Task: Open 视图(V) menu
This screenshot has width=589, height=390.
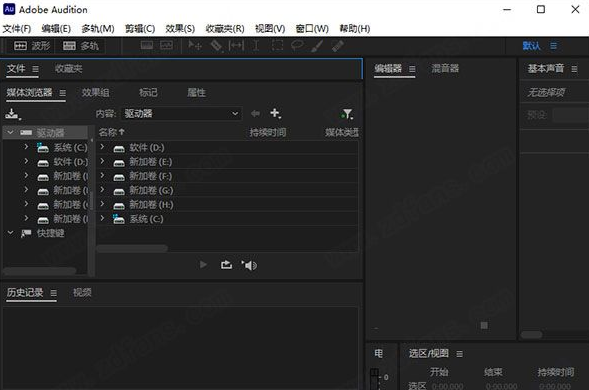Action: click(270, 29)
